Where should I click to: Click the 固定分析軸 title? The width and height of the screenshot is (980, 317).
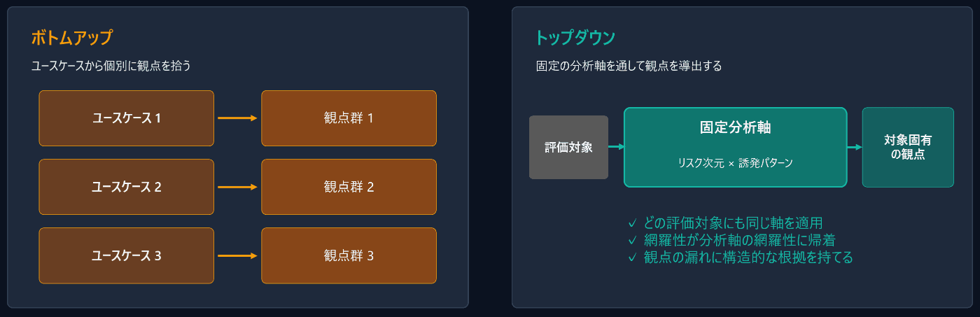point(735,128)
